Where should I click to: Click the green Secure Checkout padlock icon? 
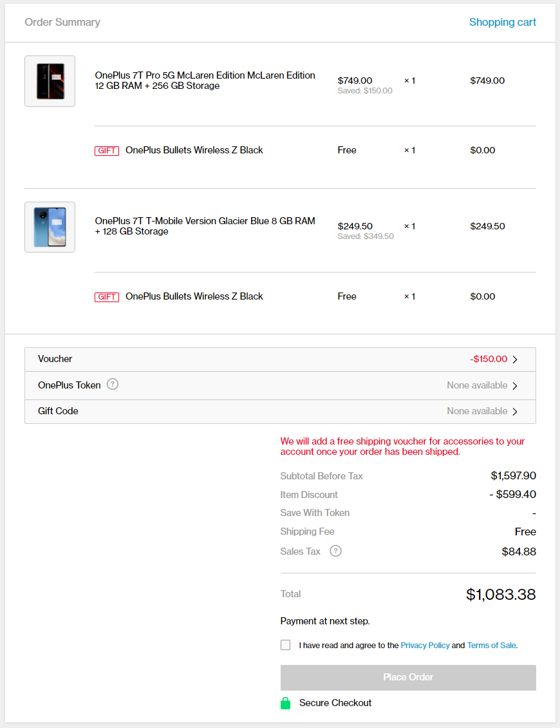coord(285,702)
